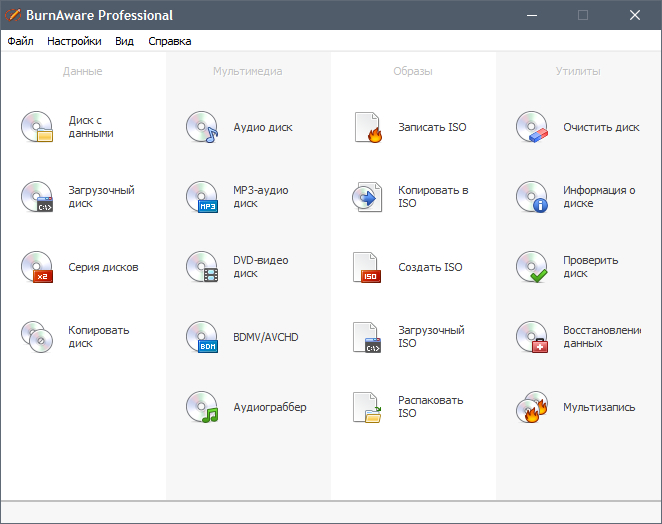Click the Загрузочный диск icon
This screenshot has height=524, width=662.
pyautogui.click(x=37, y=197)
